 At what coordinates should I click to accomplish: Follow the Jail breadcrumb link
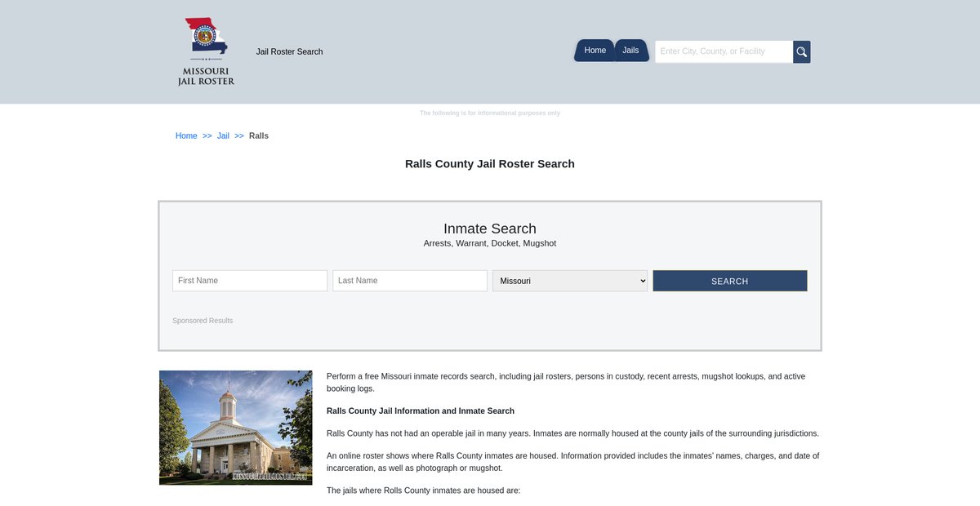click(223, 135)
